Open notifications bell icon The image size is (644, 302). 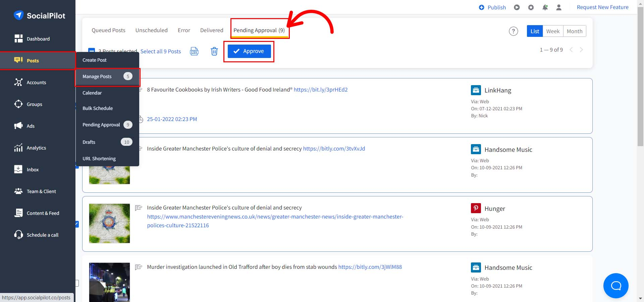[x=545, y=7]
